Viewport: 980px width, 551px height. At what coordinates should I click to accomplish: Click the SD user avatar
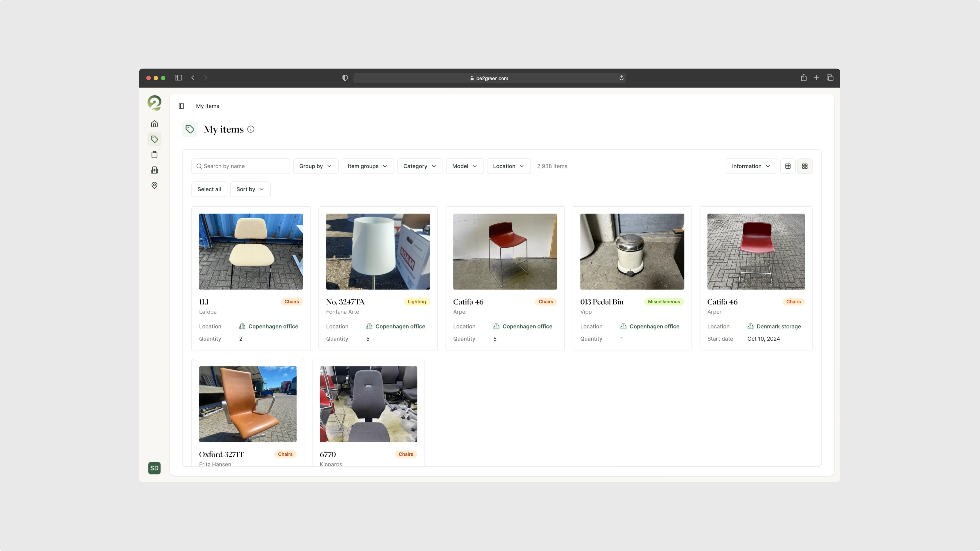click(154, 468)
